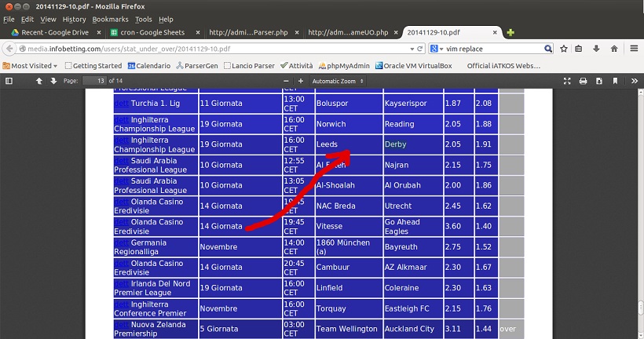The height and width of the screenshot is (339, 644).
Task: Bookmark this page with star icon
Action: pyautogui.click(x=564, y=49)
